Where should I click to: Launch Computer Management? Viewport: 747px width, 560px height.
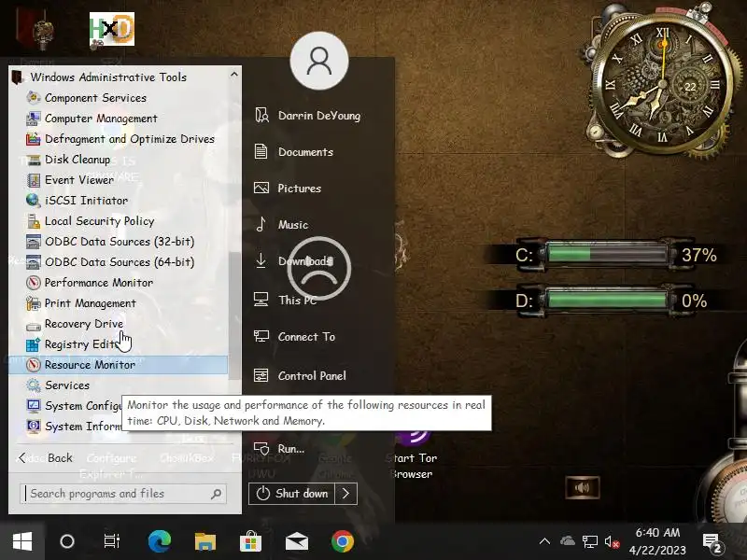tap(118, 119)
